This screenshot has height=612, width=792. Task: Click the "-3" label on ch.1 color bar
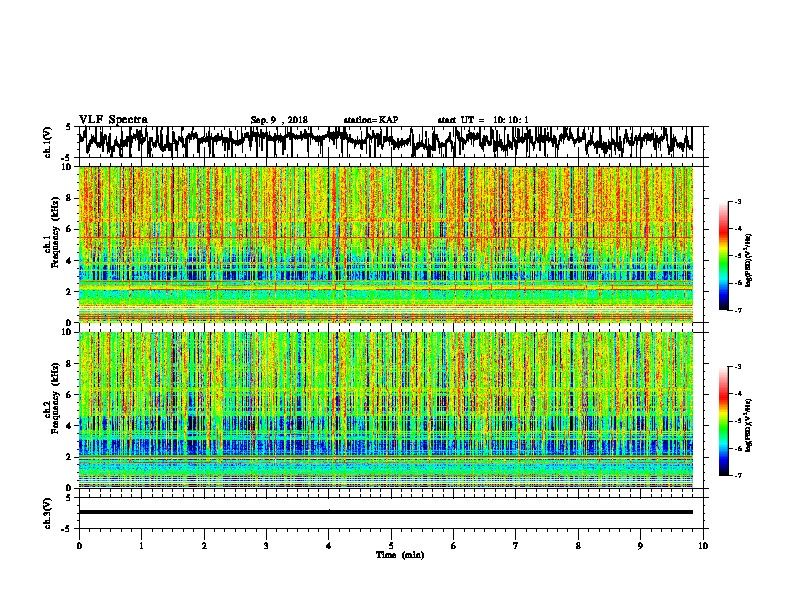click(x=737, y=201)
